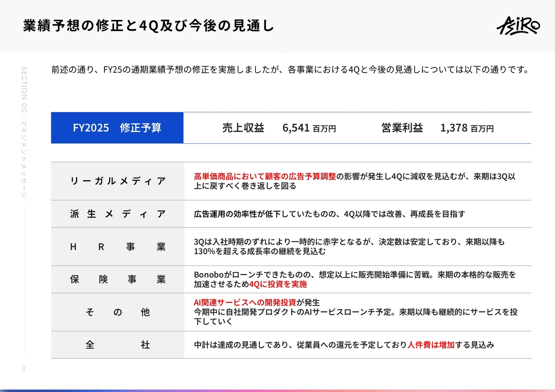Click red text 高単価商品において顧客の広告予算調整
Image resolution: width=555 pixels, height=392 pixels.
click(x=265, y=176)
